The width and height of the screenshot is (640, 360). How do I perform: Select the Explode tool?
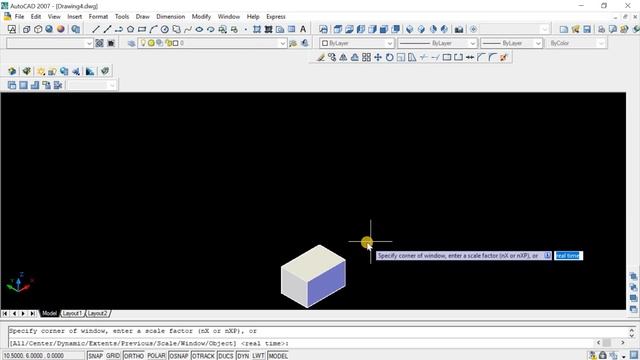coord(504,57)
